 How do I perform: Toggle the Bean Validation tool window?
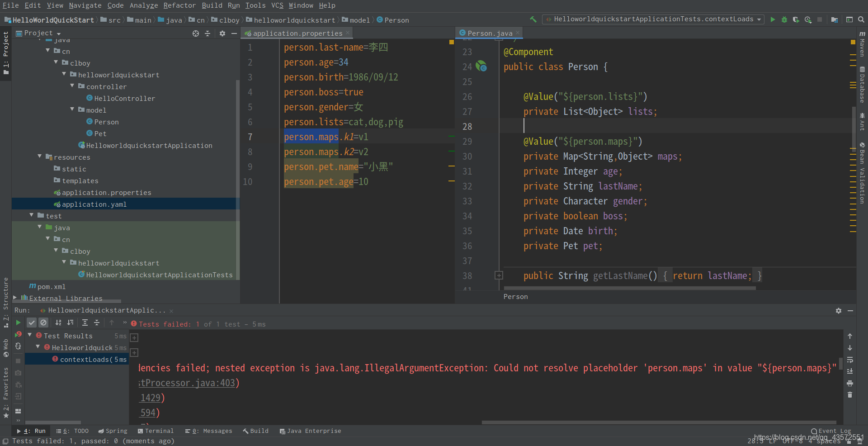coord(862,173)
